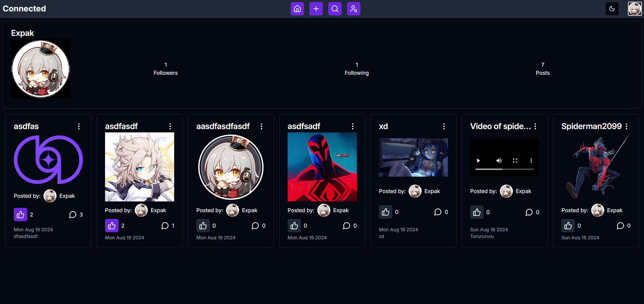644x304 pixels.
Task: Like the xd post
Action: [x=386, y=212]
